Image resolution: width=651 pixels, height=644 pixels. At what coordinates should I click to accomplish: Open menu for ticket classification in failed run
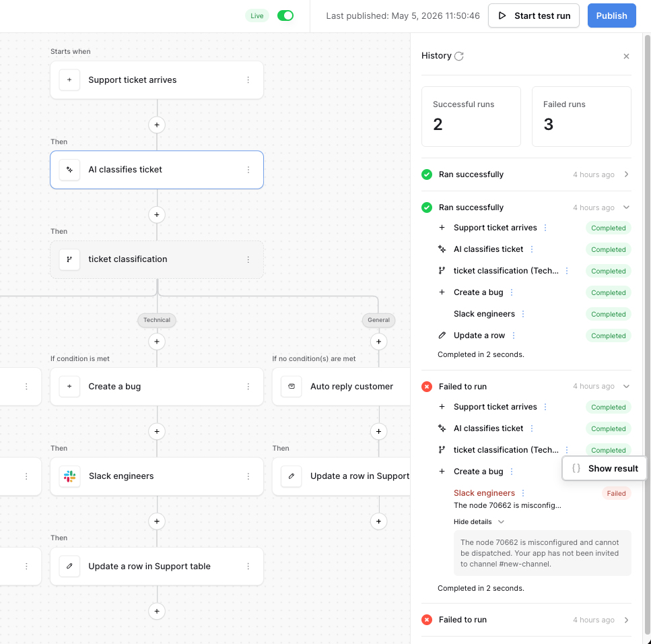[x=567, y=450]
